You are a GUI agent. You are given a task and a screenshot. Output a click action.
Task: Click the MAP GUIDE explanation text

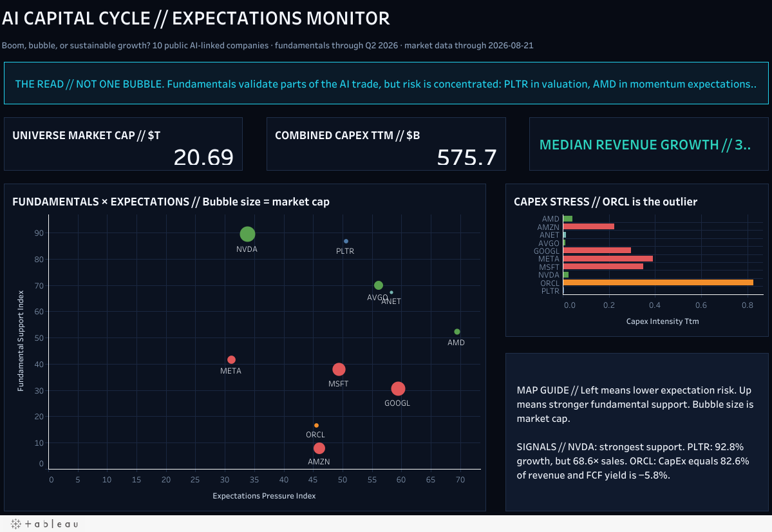635,404
